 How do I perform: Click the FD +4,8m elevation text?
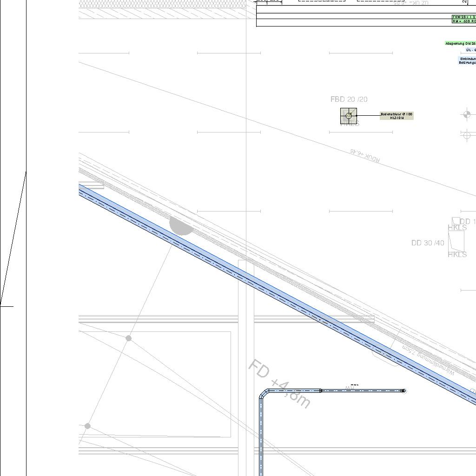[x=279, y=383]
